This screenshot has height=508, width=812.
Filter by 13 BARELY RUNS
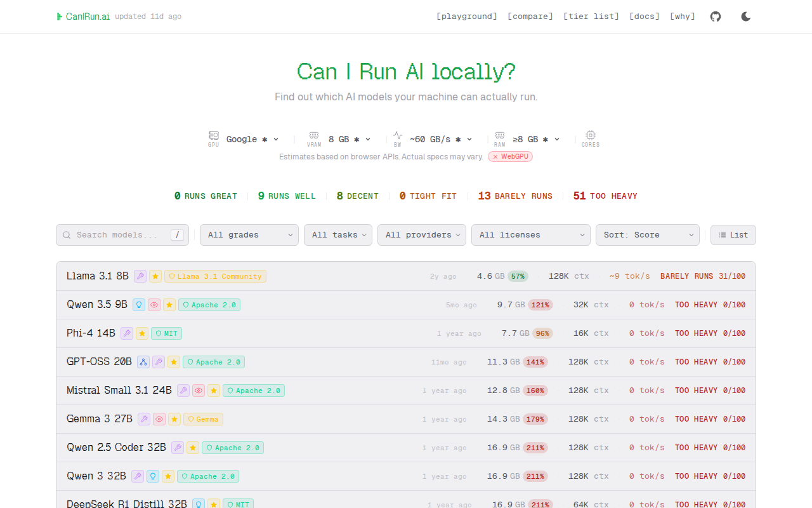point(515,196)
